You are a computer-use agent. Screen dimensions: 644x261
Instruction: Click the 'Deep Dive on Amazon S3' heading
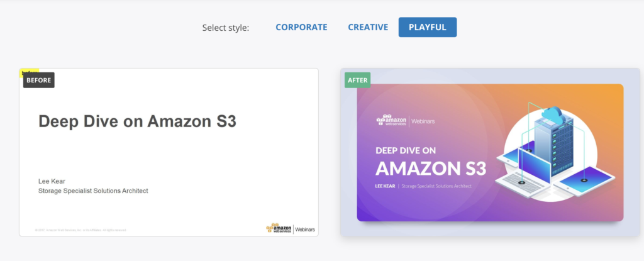point(137,121)
